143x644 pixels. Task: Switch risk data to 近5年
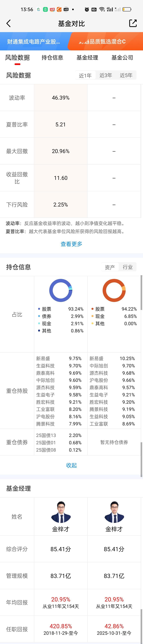(x=126, y=75)
